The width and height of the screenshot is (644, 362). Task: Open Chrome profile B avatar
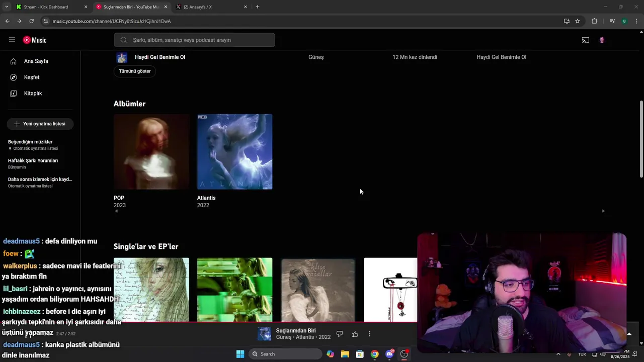coord(624,21)
